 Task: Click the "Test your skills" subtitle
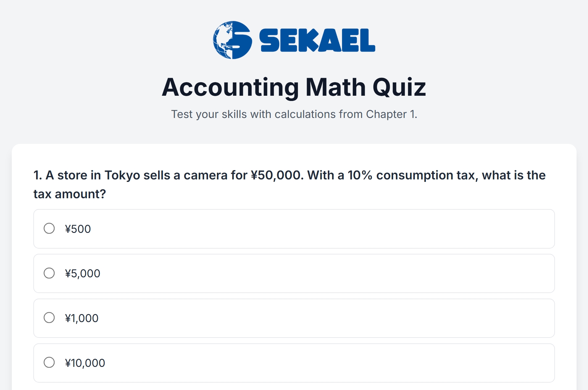click(294, 114)
